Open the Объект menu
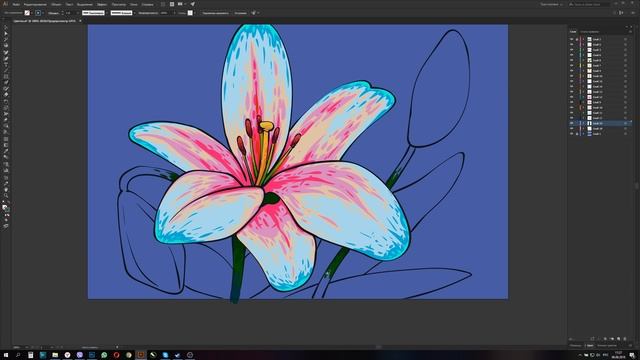Viewport: 640px width, 360px height. pyautogui.click(x=56, y=4)
